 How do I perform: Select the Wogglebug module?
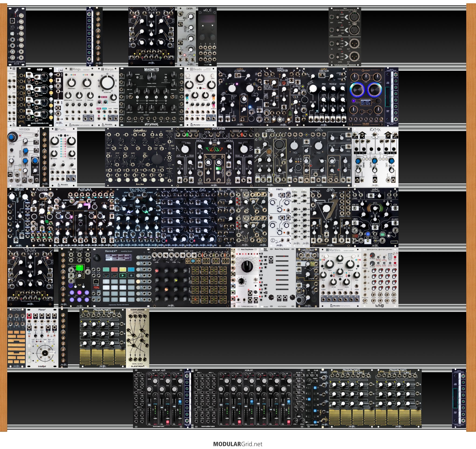point(308,278)
